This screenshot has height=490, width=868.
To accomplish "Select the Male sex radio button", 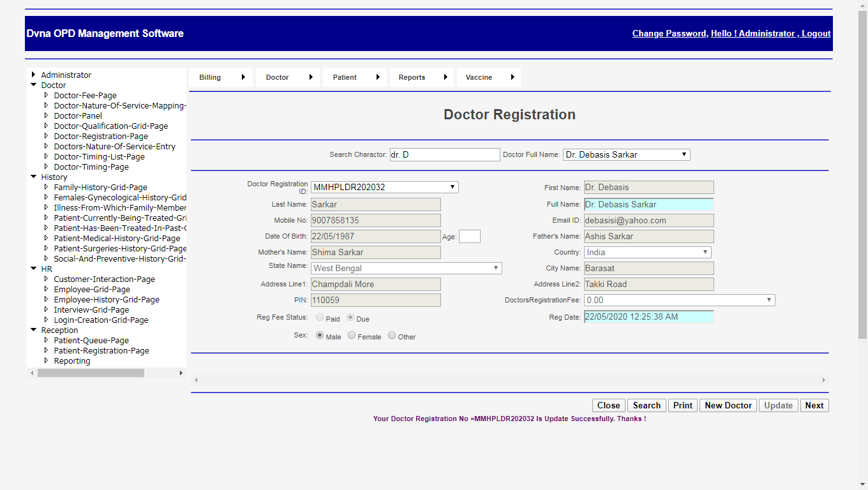I will tap(320, 336).
